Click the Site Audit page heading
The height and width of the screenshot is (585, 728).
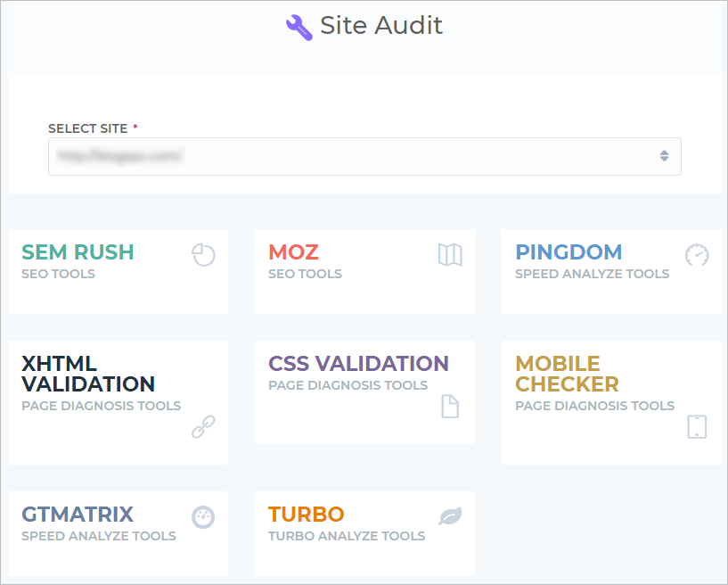[x=381, y=26]
